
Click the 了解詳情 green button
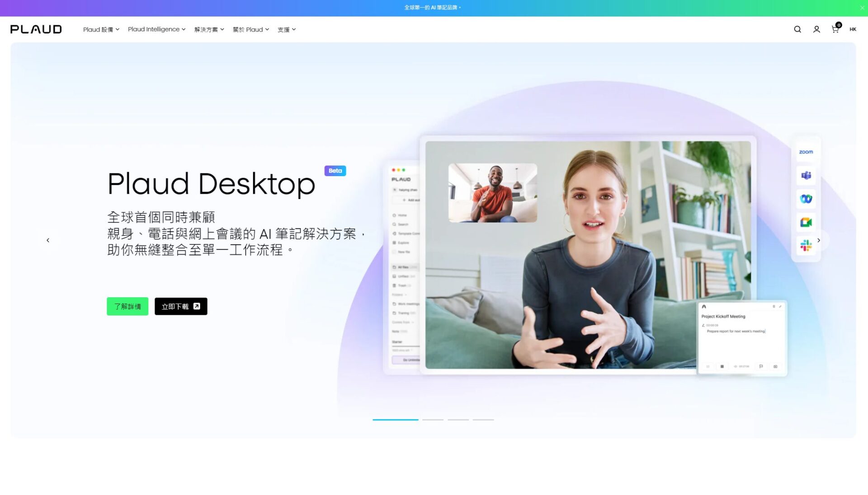point(127,306)
